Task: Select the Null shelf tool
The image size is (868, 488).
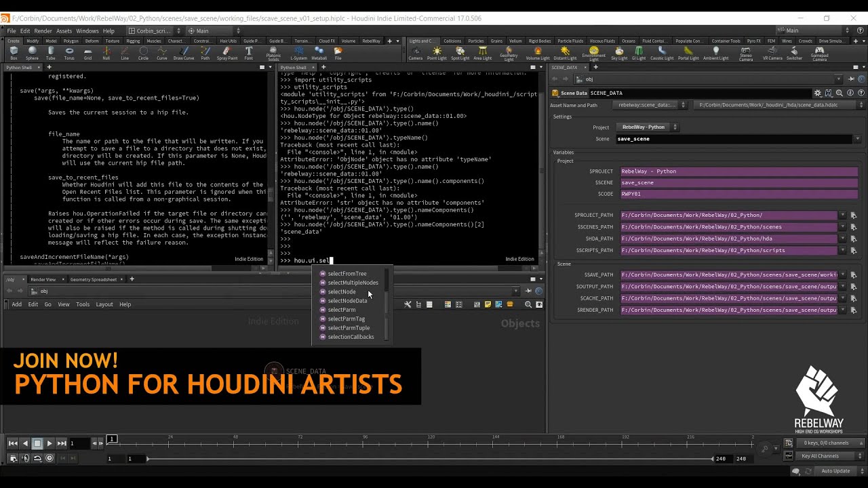Action: [106, 53]
